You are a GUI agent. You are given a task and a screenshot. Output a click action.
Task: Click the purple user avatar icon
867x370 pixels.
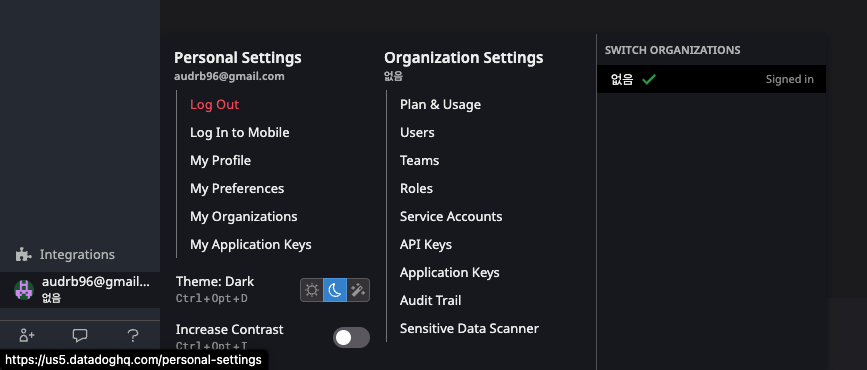(24, 290)
